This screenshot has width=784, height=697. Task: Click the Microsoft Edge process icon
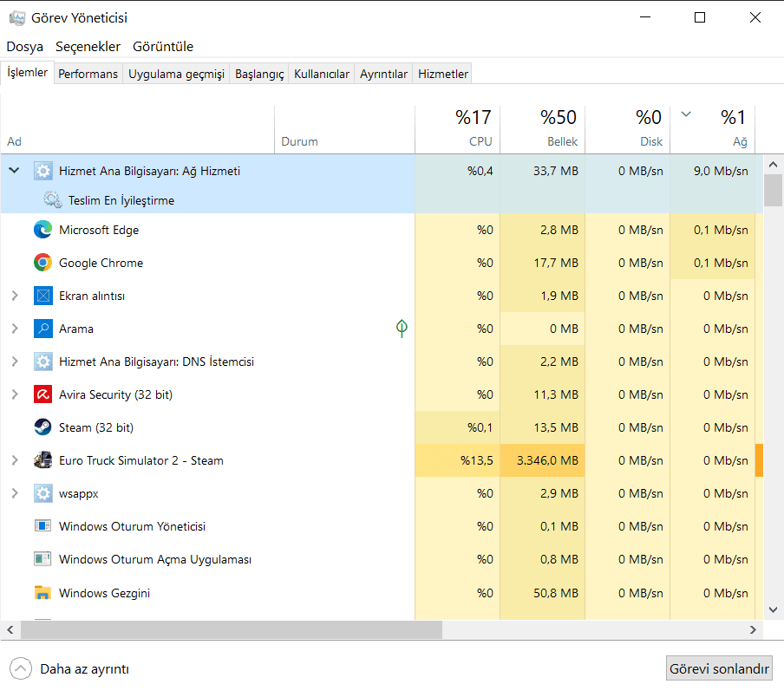[x=42, y=230]
